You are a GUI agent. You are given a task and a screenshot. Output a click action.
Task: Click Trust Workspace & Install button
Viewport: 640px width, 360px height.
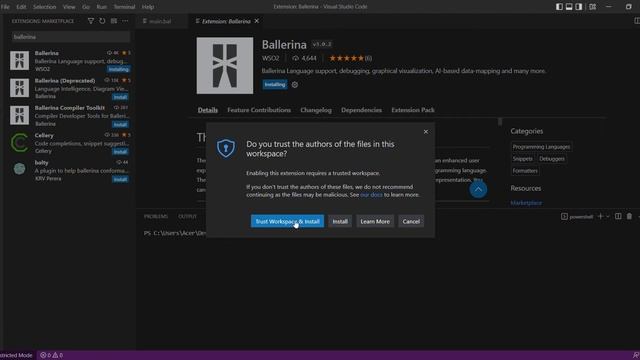point(287,221)
